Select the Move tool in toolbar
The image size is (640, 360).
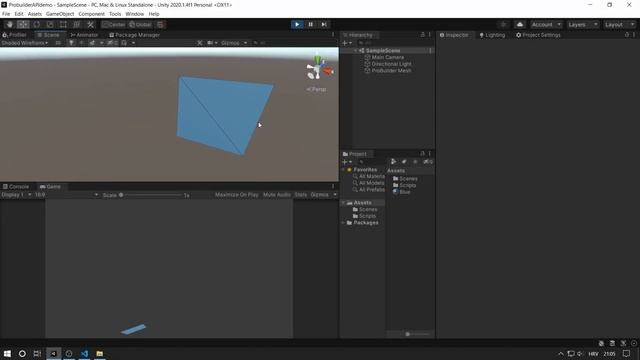click(23, 24)
